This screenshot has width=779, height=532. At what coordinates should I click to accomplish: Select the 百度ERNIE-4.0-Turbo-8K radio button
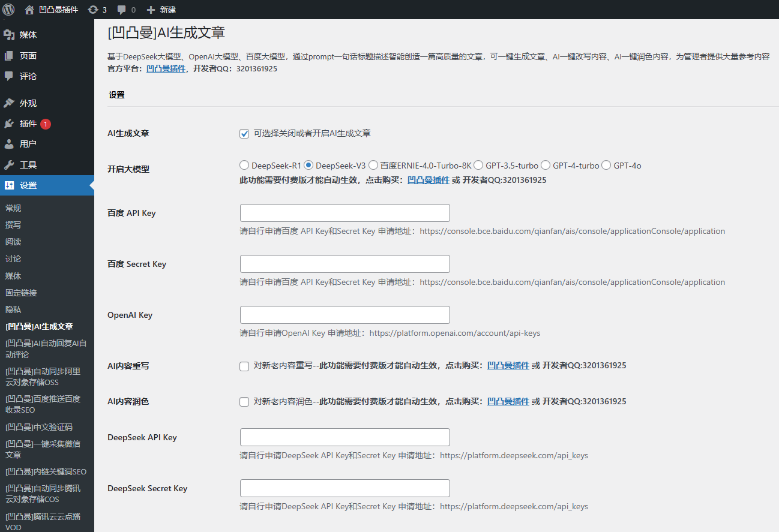pos(373,166)
